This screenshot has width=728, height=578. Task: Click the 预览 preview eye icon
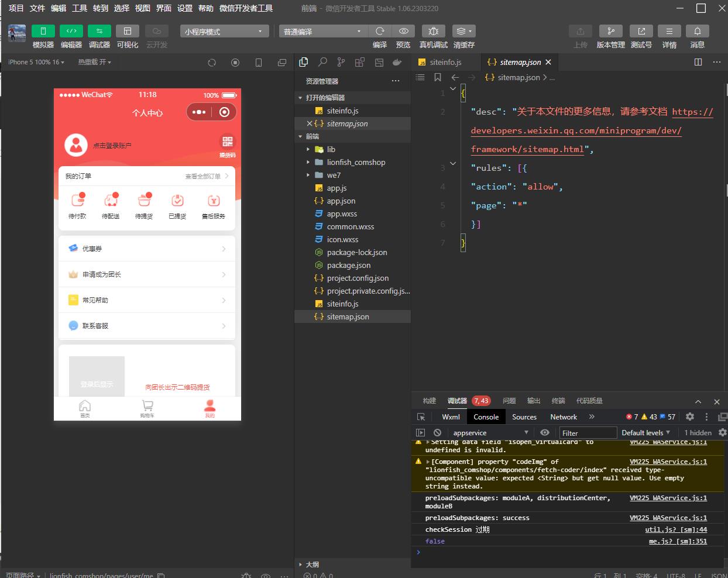click(403, 31)
